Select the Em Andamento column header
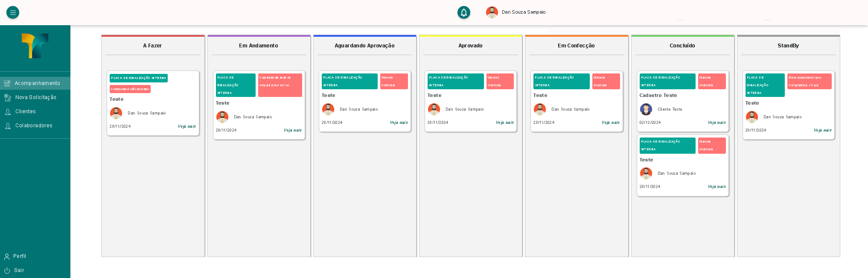 pyautogui.click(x=258, y=46)
